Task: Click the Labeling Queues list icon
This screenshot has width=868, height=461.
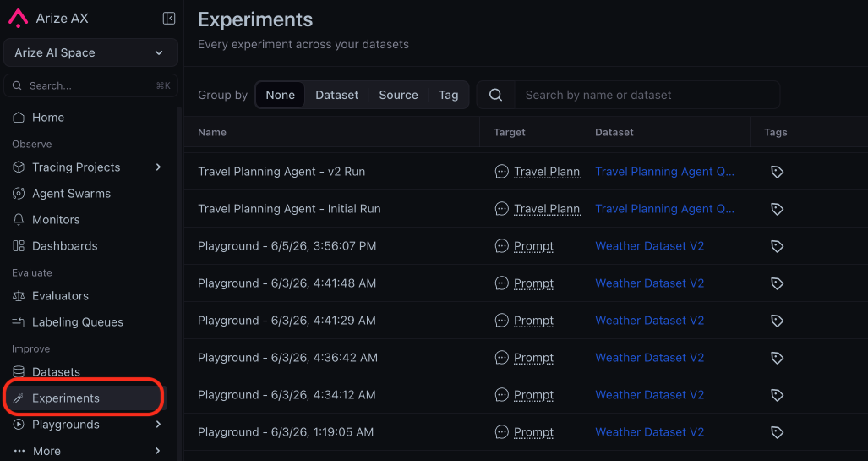Action: [x=19, y=322]
